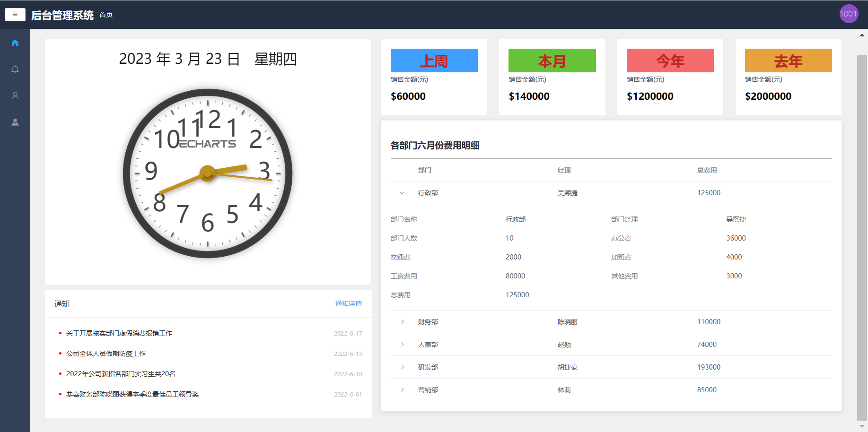Click notice date 2022-6-17
Screen dimensions: 868x432
tap(348, 333)
